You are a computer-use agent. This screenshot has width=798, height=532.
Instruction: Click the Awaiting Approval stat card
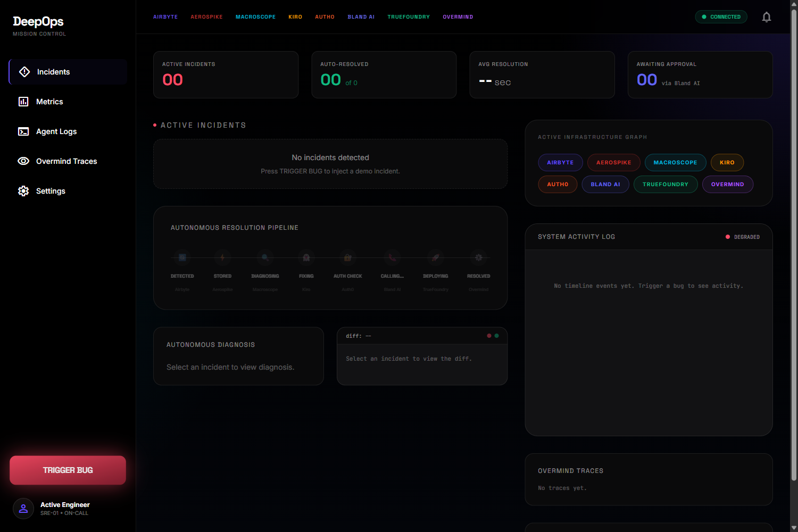(x=700, y=74)
